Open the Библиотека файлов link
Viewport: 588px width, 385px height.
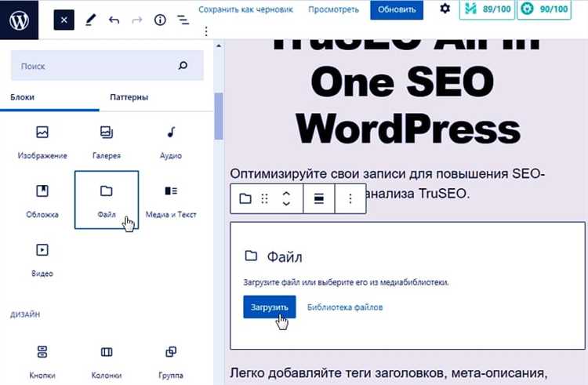coord(345,307)
